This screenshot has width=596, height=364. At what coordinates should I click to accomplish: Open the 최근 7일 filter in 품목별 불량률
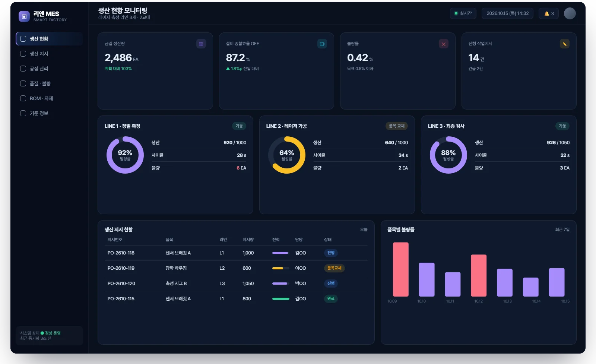pos(562,230)
